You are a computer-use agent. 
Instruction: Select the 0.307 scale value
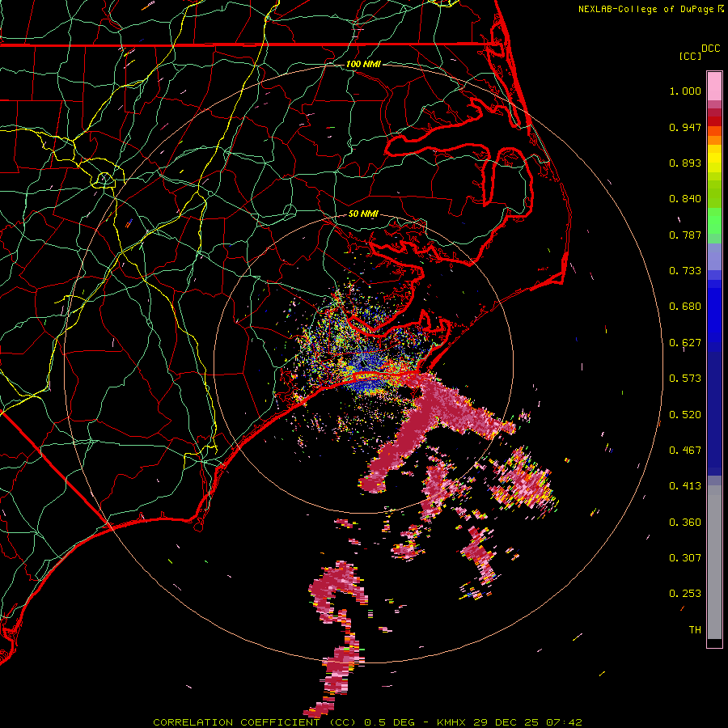coord(685,558)
